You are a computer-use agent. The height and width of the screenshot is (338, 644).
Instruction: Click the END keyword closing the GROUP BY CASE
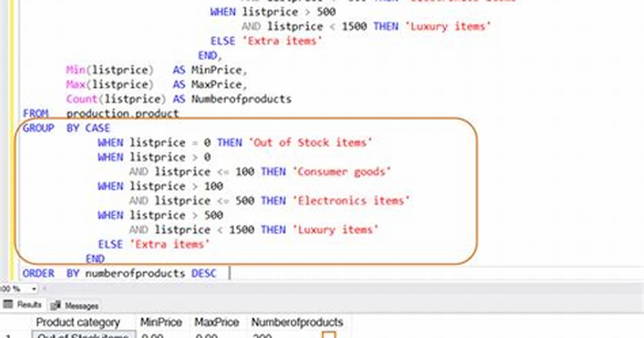[95, 258]
